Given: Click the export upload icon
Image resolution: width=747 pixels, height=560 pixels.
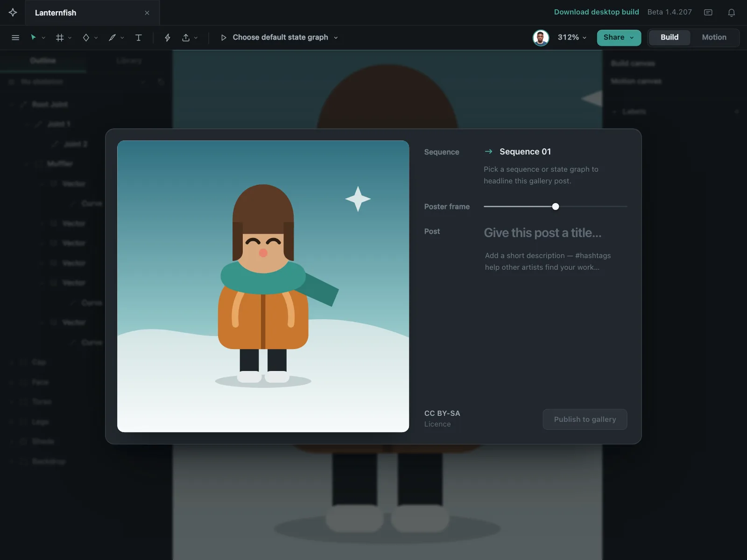Looking at the screenshot, I should pos(186,37).
